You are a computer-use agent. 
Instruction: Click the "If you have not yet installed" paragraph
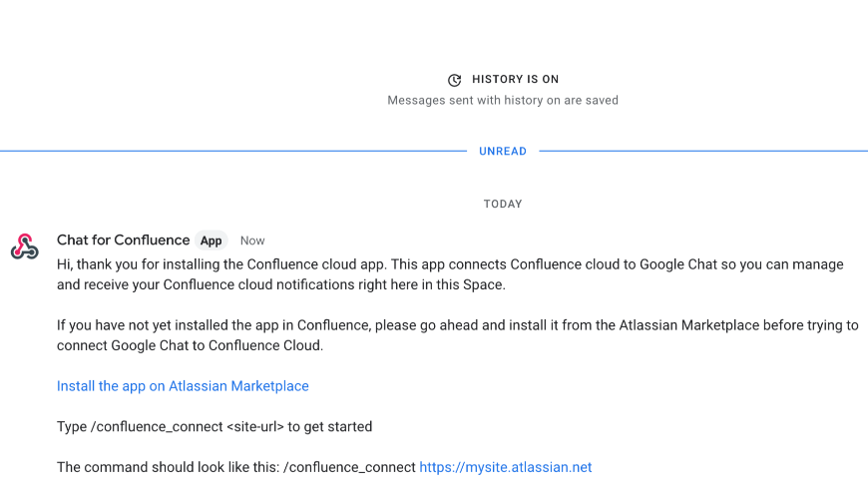click(457, 325)
